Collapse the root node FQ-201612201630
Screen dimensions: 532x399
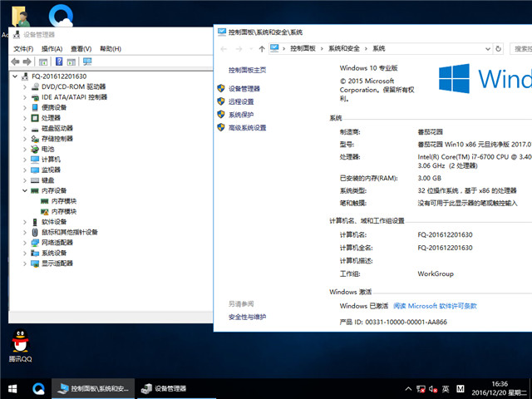point(15,76)
